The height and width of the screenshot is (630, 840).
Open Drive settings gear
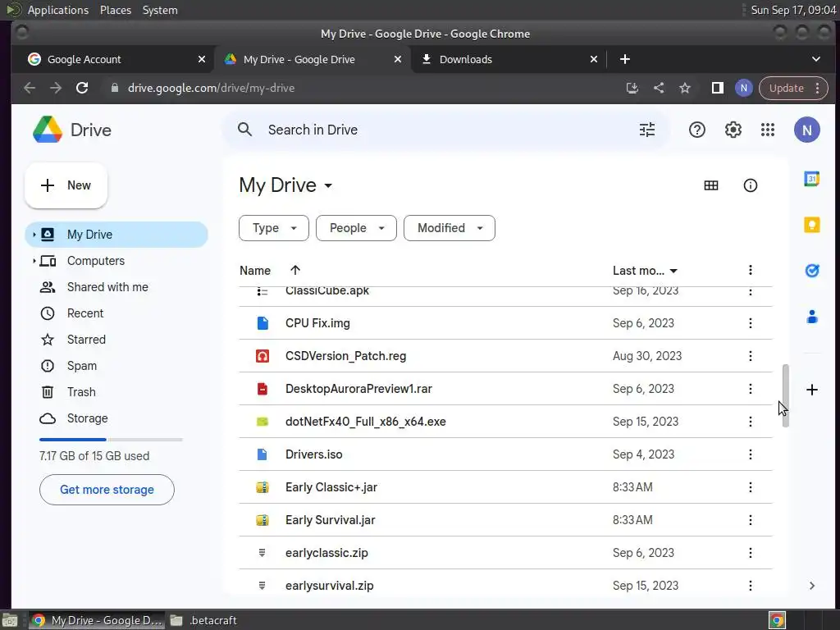(733, 130)
